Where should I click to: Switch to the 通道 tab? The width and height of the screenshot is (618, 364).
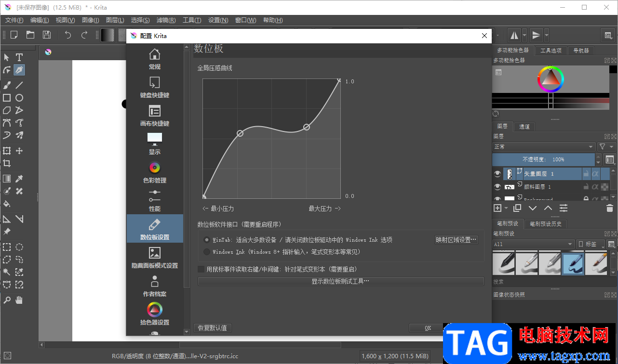pyautogui.click(x=524, y=127)
